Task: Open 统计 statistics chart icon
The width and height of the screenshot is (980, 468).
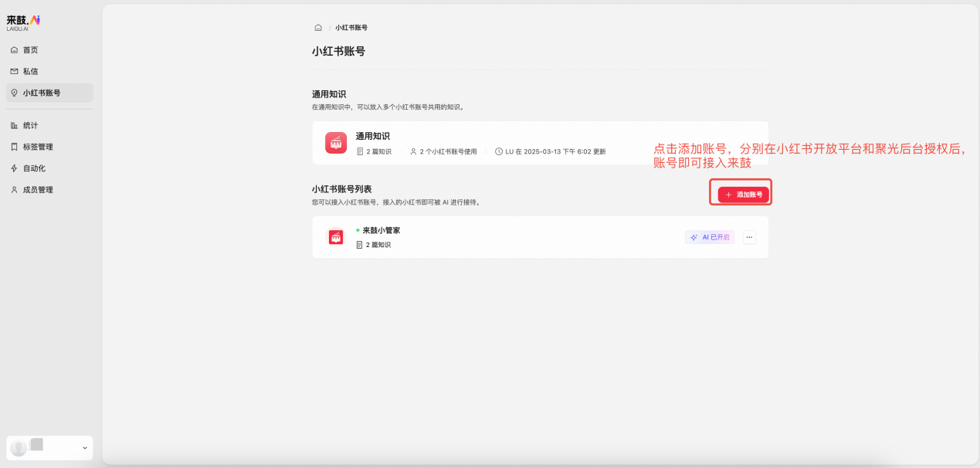Action: 13,124
